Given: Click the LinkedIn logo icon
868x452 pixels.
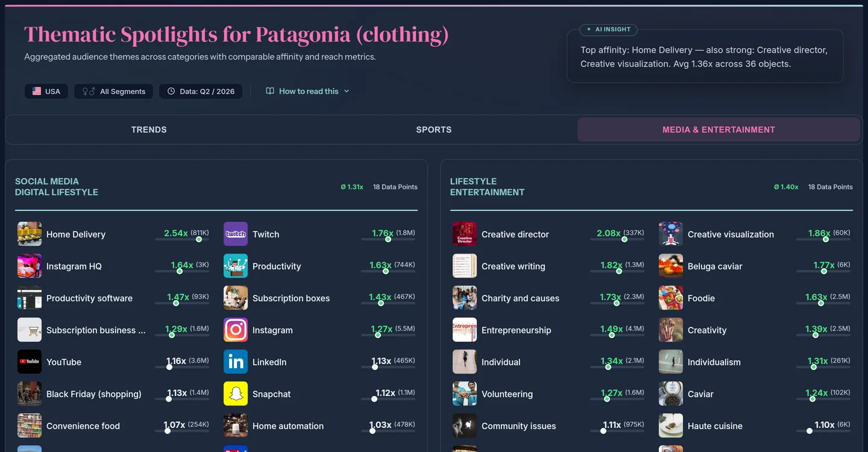Looking at the screenshot, I should click(x=236, y=362).
